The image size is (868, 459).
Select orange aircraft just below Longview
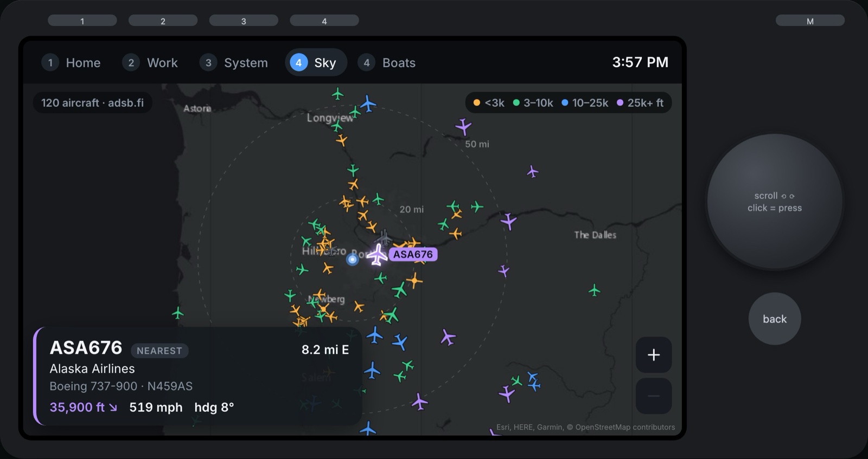coord(341,141)
